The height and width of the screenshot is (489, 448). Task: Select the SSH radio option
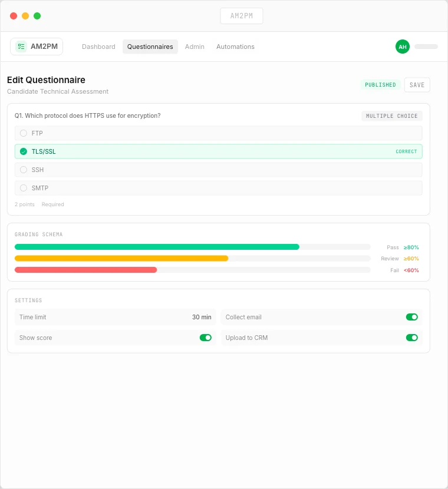(x=24, y=170)
